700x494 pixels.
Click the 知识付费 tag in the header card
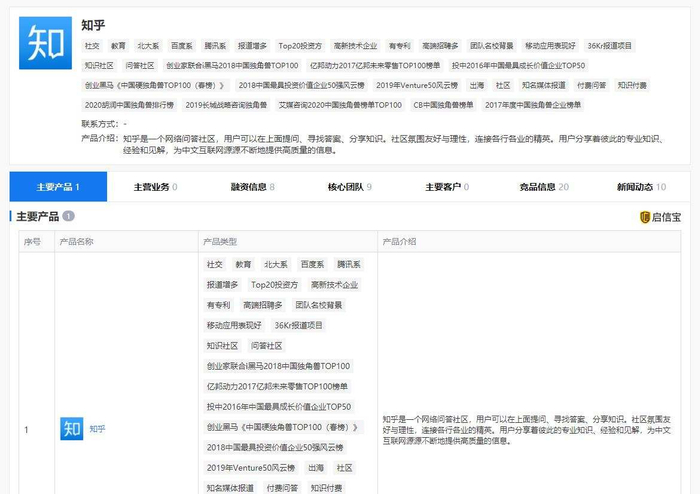click(632, 85)
